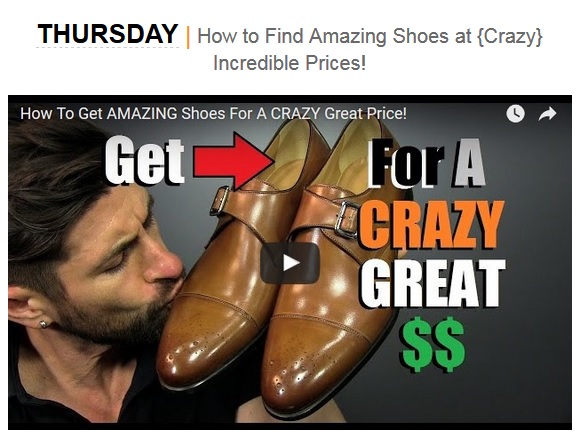Click the THURSDAY heading link
The width and height of the screenshot is (581, 444).
click(107, 34)
